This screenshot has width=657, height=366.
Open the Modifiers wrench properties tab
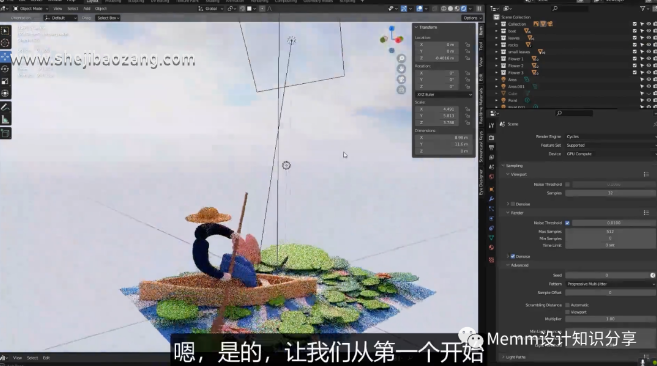(491, 199)
